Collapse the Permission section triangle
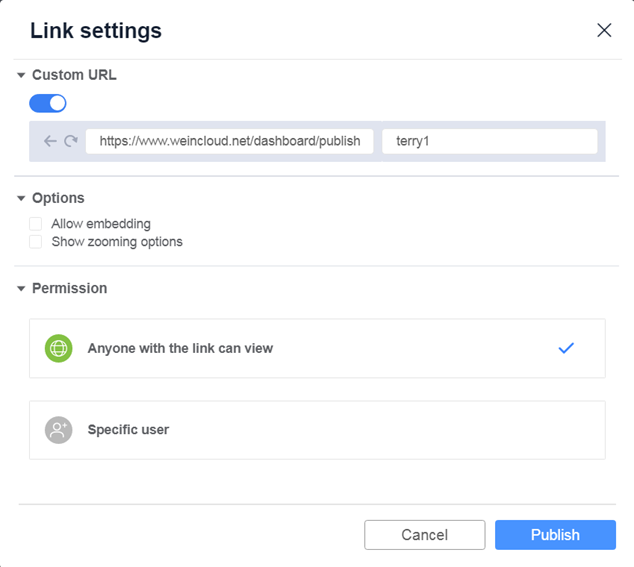 pos(21,288)
